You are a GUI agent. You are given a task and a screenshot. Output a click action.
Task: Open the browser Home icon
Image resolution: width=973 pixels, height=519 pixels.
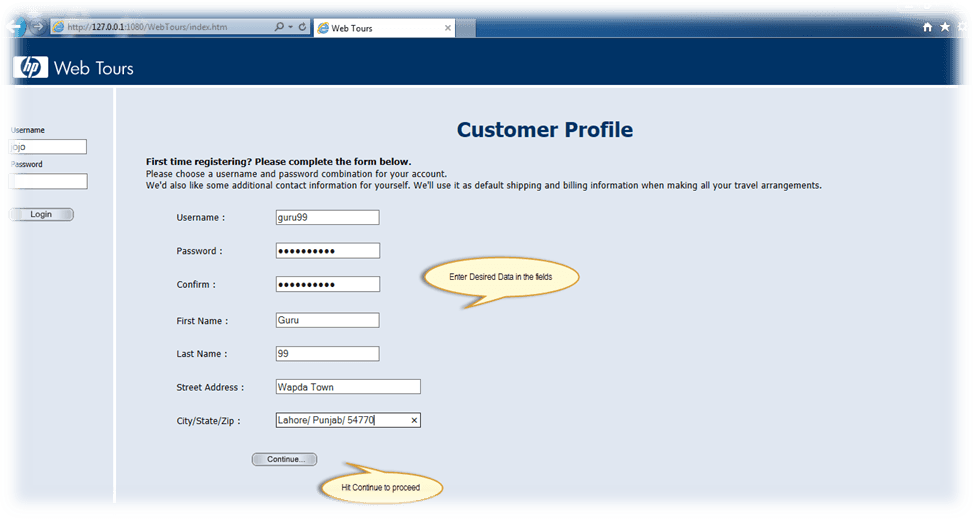[x=927, y=27]
